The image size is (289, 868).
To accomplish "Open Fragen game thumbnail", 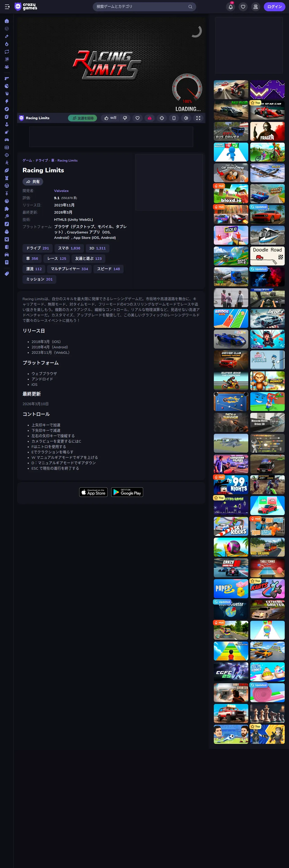I will (x=267, y=131).
